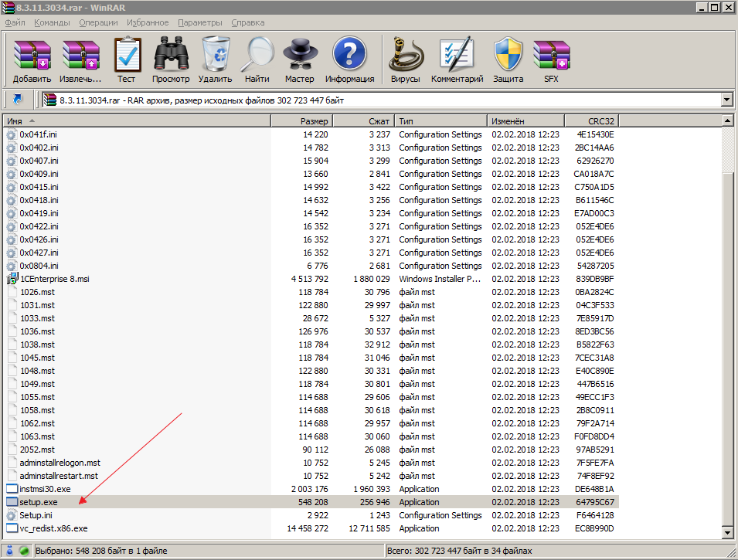Click the 0x041f.ini gear icon
The image size is (738, 560).
12,134
